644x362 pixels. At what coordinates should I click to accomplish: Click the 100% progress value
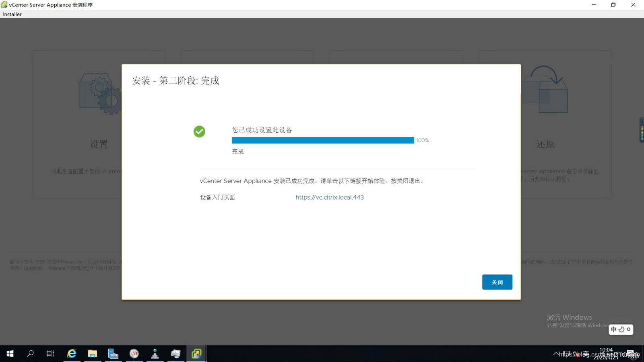click(423, 140)
